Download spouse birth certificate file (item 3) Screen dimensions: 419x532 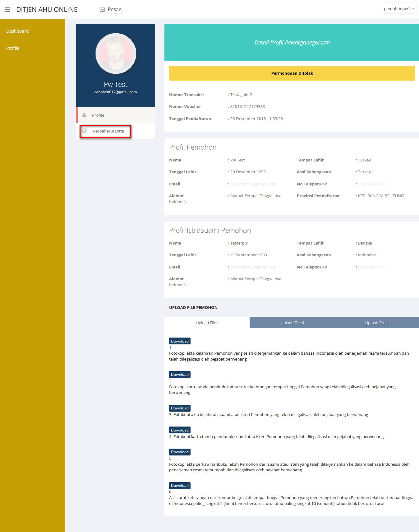point(180,408)
